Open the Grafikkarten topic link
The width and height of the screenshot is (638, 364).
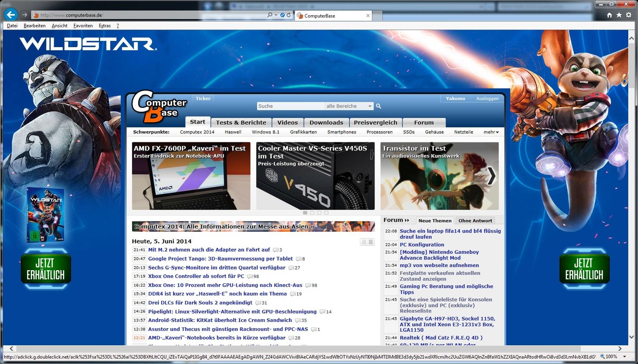coord(303,132)
